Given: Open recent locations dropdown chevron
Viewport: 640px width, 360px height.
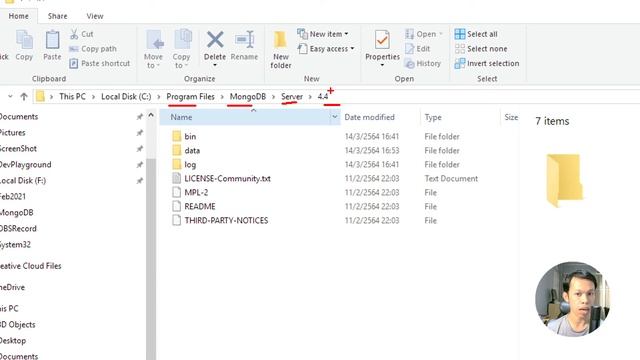Looking at the screenshot, I should coord(10,97).
